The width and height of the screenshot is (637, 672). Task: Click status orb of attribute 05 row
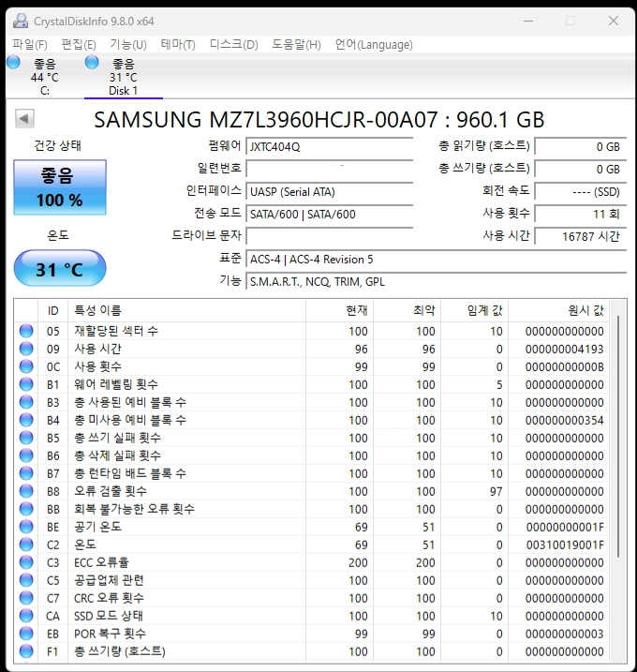(x=26, y=331)
